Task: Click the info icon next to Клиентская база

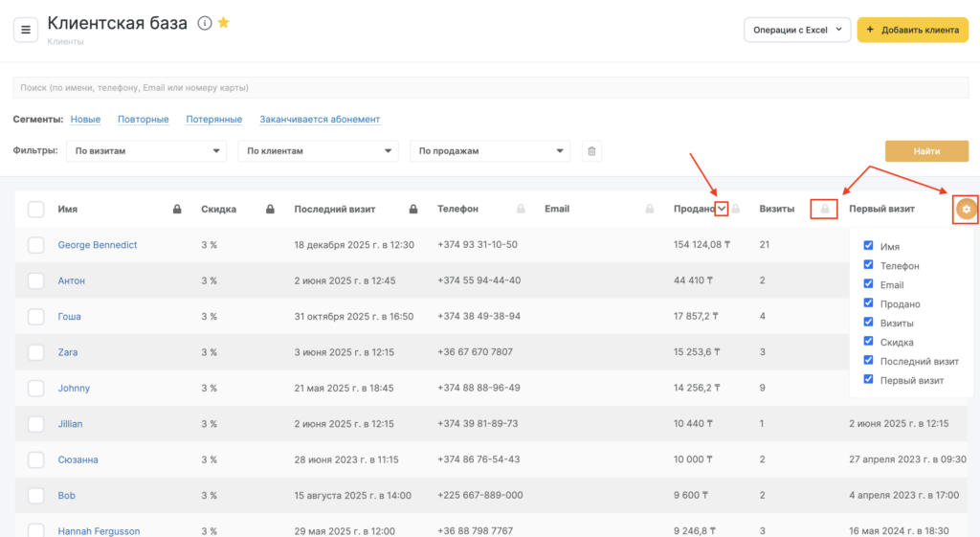Action: coord(204,24)
